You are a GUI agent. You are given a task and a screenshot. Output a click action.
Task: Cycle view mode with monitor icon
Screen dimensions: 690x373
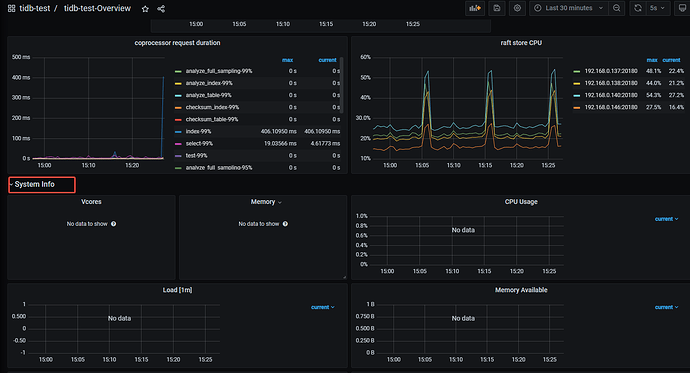pyautogui.click(x=682, y=8)
